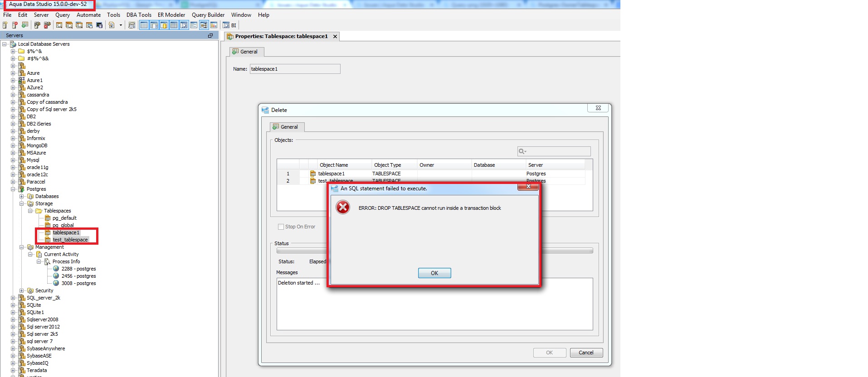Click the database terminal toolbar icon
This screenshot has width=868, height=377.
pyautogui.click(x=99, y=25)
